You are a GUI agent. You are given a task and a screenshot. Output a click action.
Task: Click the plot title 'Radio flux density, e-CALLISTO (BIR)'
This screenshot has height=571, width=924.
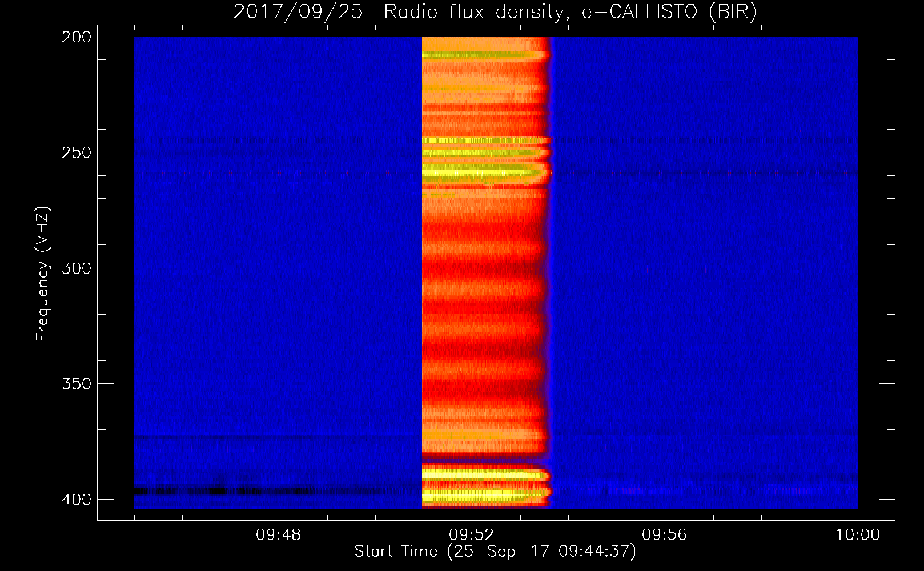pyautogui.click(x=570, y=12)
